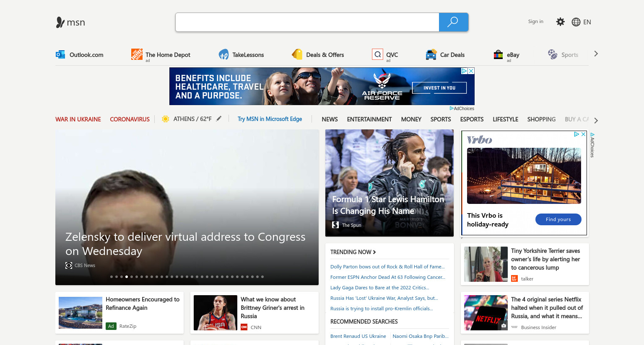Click the Ad badge beside RateZip

(111, 326)
